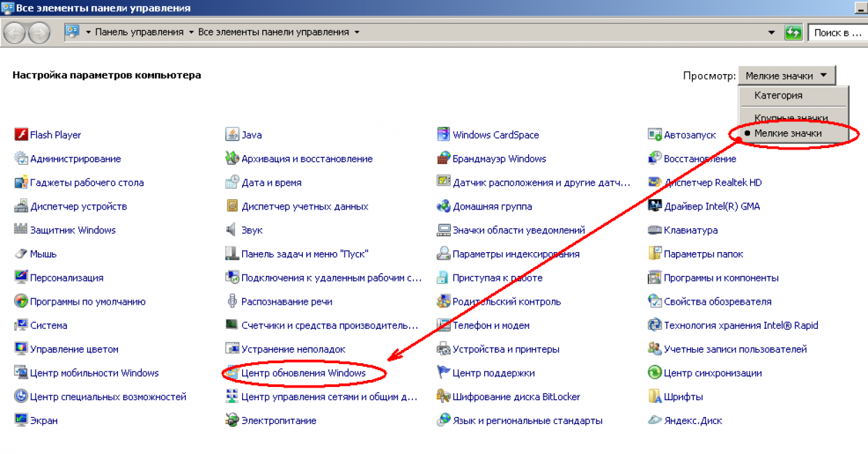Click the Мышь icon
Viewport: 868px width, 454px height.
click(x=20, y=254)
